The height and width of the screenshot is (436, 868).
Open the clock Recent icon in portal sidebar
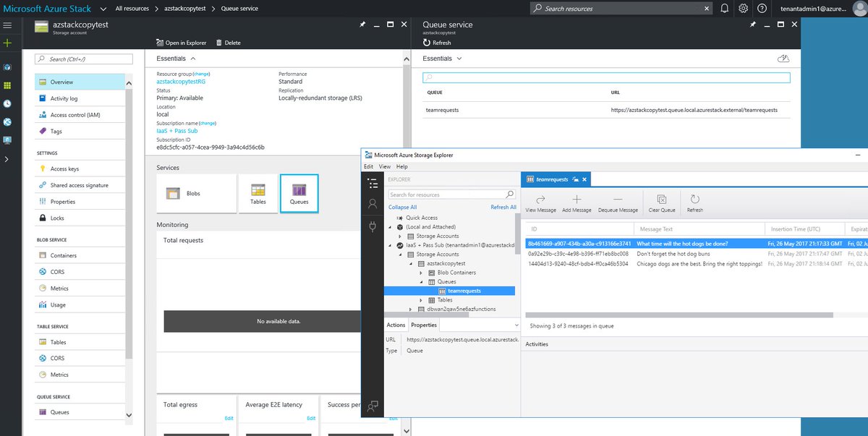(7, 103)
